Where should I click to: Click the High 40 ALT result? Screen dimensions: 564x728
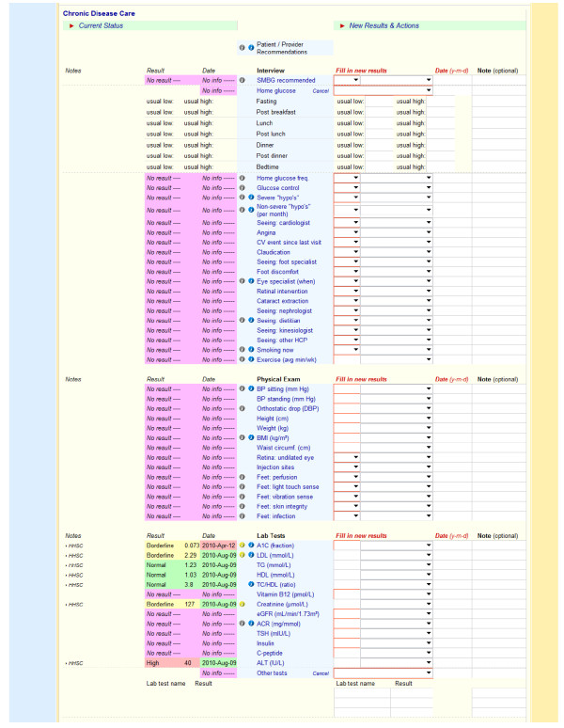(172, 663)
